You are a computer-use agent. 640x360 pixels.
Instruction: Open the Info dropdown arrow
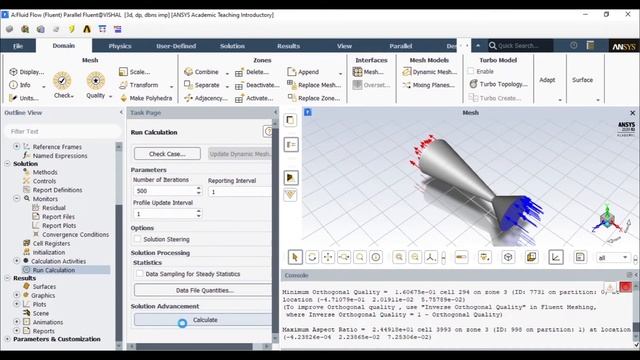click(x=44, y=86)
